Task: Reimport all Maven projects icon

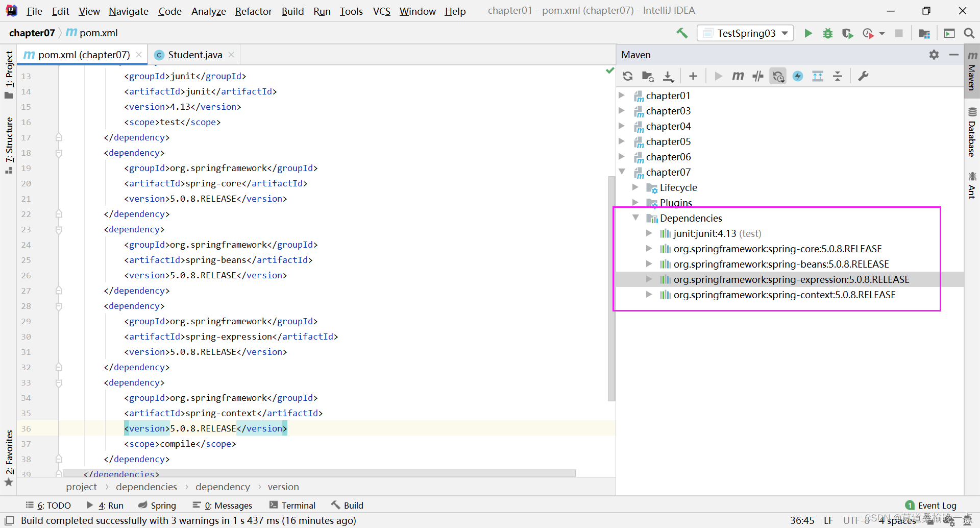Action: pyautogui.click(x=628, y=76)
